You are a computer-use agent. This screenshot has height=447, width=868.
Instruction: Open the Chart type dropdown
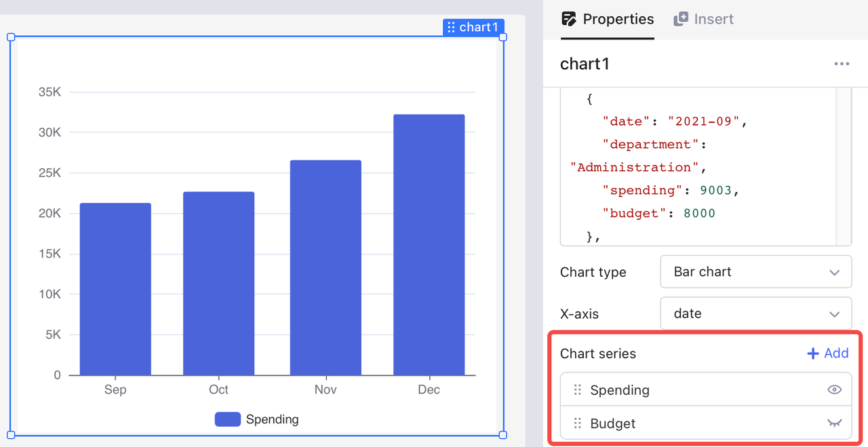pyautogui.click(x=756, y=272)
